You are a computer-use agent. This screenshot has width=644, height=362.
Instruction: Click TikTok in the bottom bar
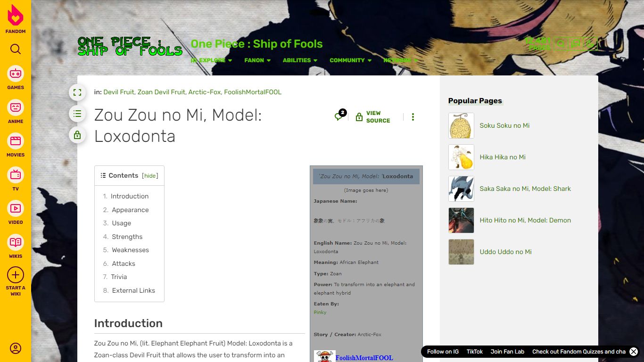pos(475,352)
